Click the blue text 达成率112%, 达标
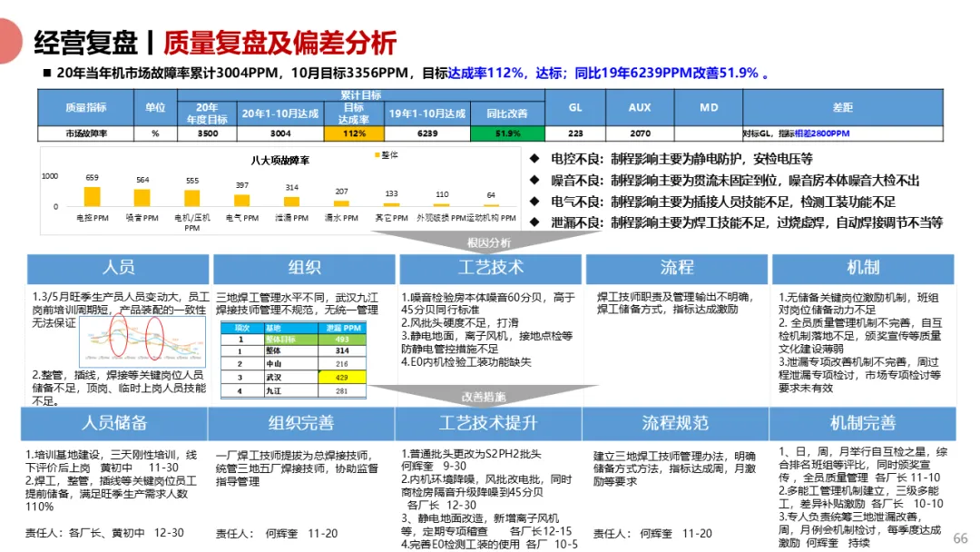 tap(505, 74)
